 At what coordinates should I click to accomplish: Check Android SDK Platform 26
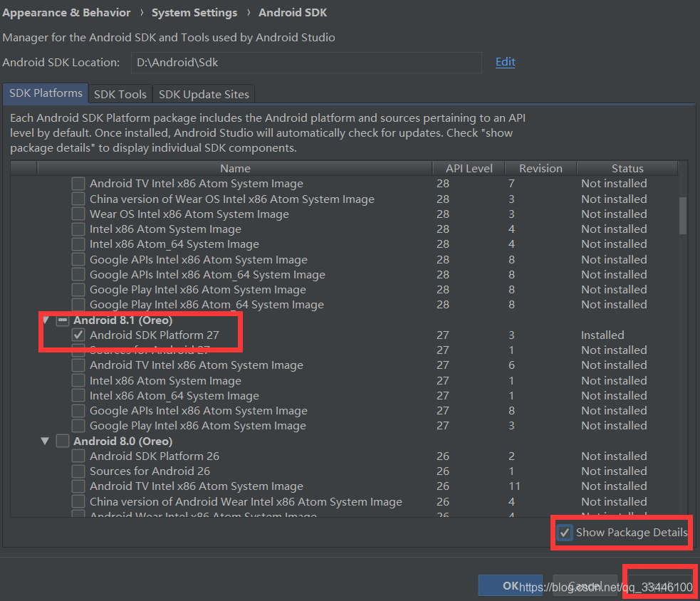78,456
